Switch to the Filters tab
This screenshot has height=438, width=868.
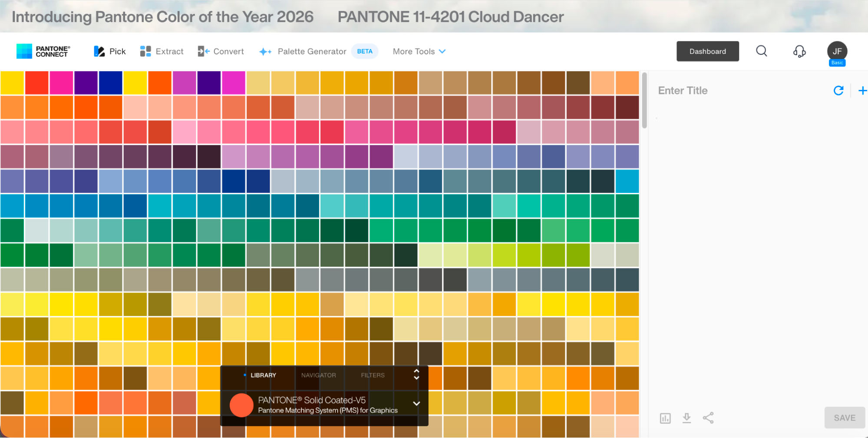pos(373,375)
